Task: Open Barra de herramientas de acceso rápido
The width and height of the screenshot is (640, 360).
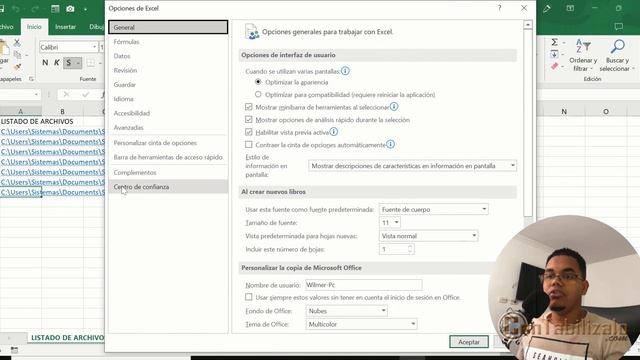Action: click(168, 157)
